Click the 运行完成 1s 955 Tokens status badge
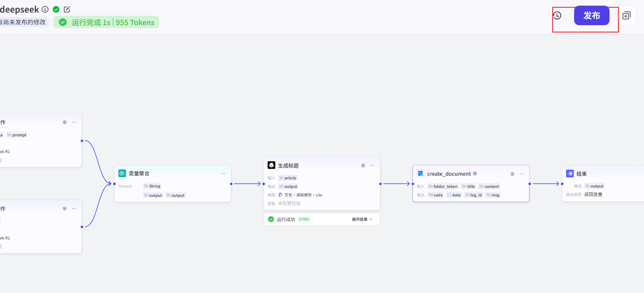The height and width of the screenshot is (293, 644). [x=106, y=22]
